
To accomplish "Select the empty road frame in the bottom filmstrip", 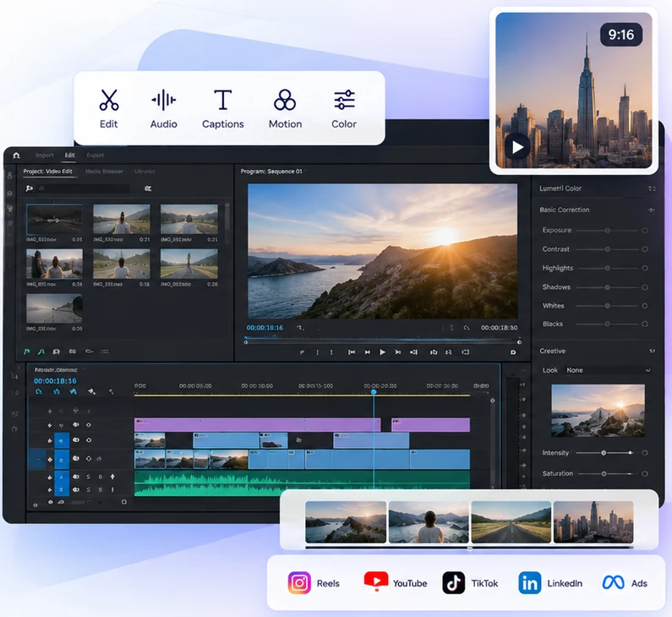I will pos(511,521).
